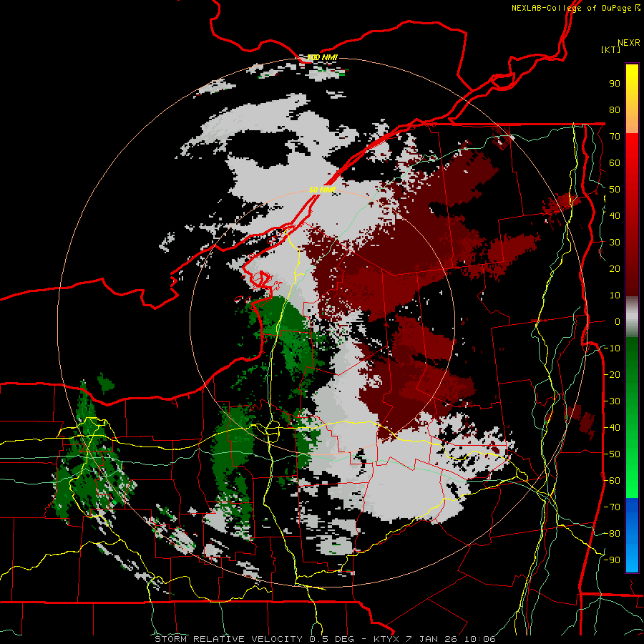The width and height of the screenshot is (644, 644).
Task: Click the 90 value on velocity scale
Action: pyautogui.click(x=615, y=84)
